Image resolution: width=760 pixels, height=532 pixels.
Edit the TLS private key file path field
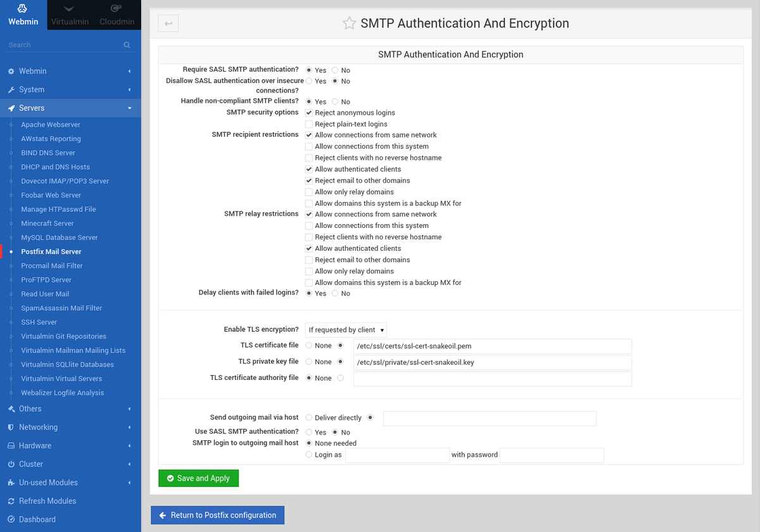coord(492,362)
